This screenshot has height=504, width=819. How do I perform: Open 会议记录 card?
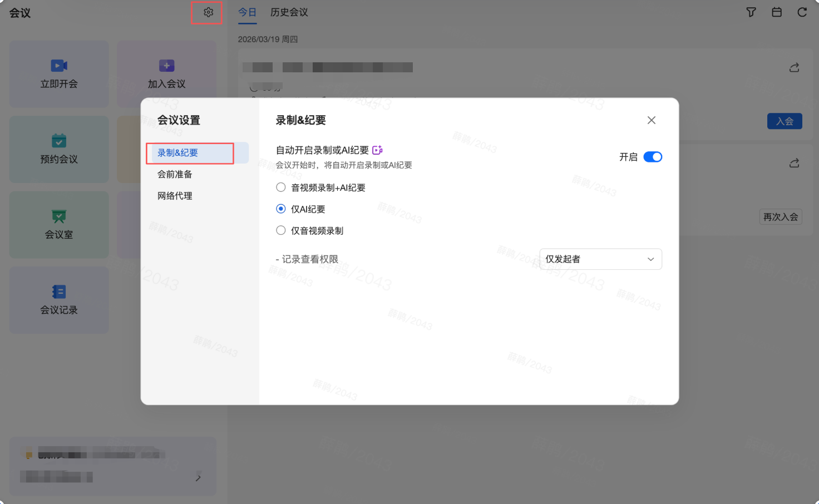pyautogui.click(x=59, y=300)
